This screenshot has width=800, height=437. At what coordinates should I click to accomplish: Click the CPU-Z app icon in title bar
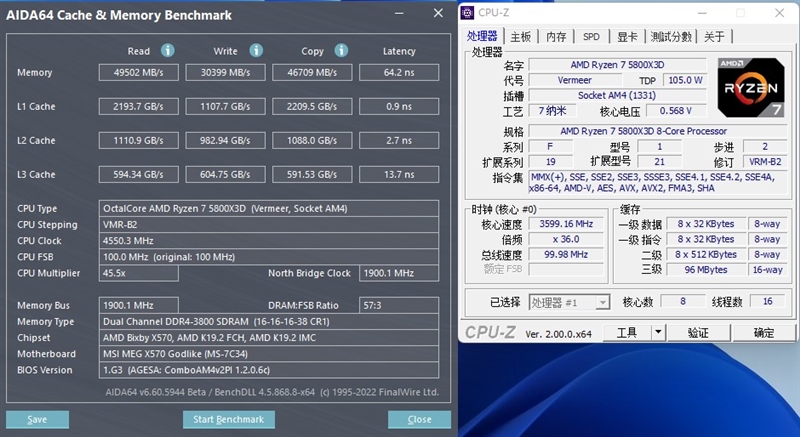coord(467,13)
